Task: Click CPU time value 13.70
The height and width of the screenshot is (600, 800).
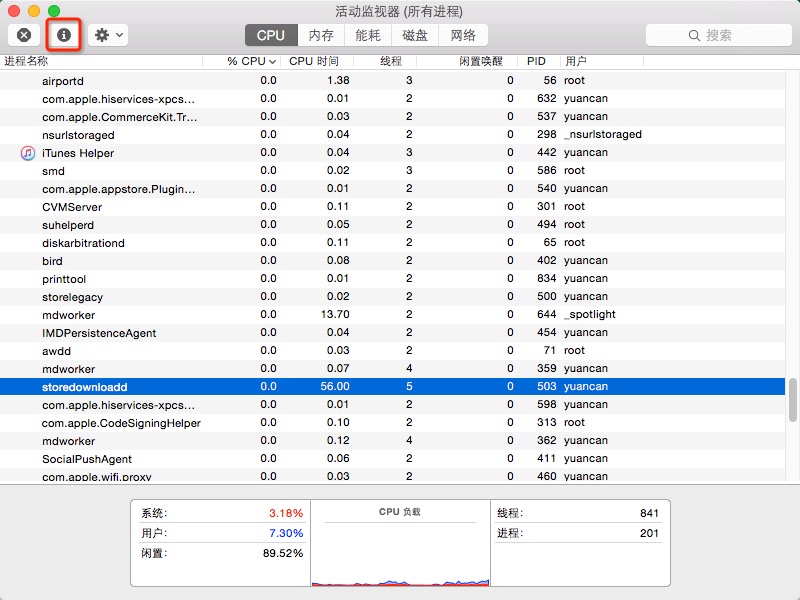Action: [335, 314]
